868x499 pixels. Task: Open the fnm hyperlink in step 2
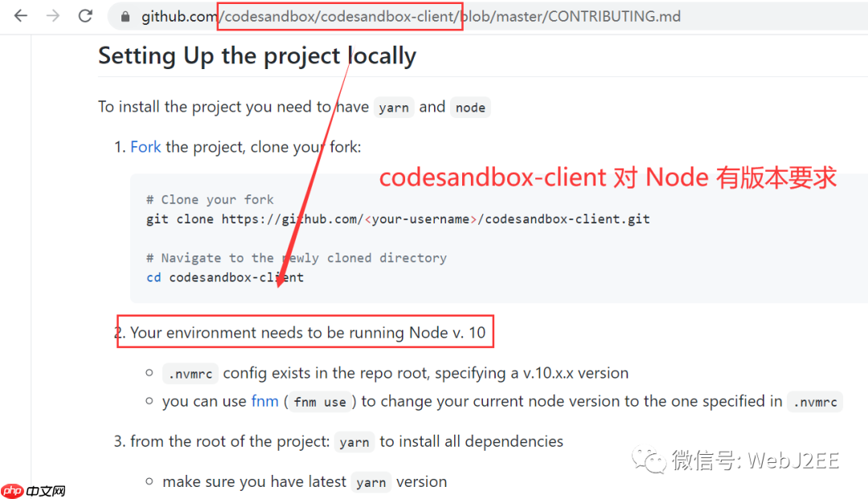click(x=265, y=401)
